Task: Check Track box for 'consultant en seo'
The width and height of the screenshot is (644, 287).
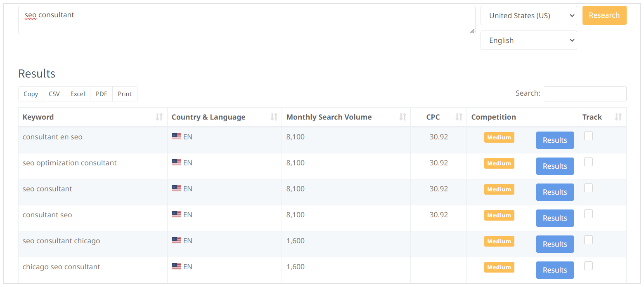Action: tap(588, 136)
